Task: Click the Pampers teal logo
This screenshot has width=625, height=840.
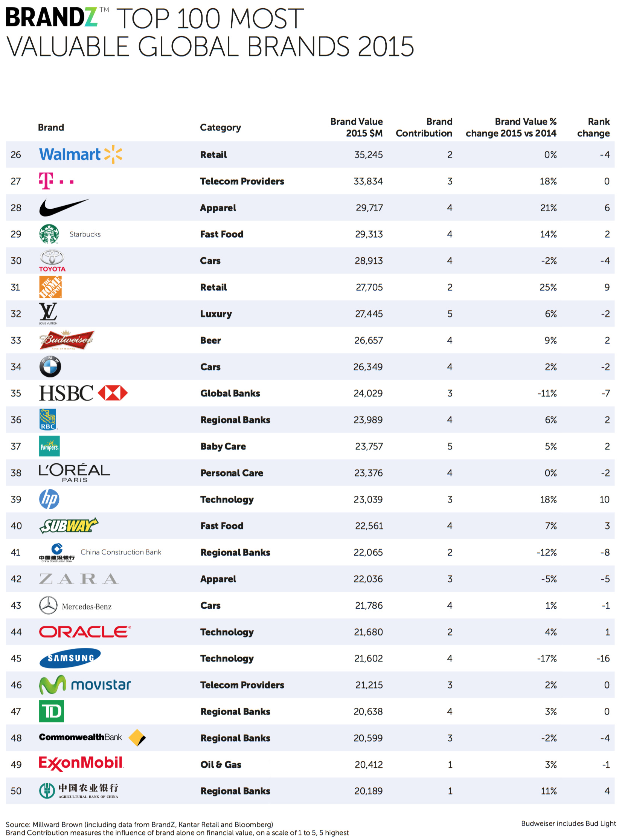Action: click(49, 446)
